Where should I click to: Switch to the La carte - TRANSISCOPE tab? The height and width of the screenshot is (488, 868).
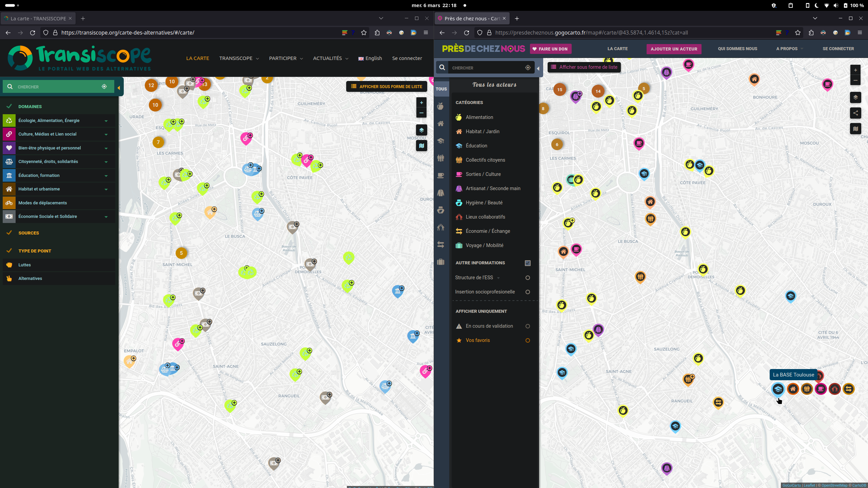click(x=38, y=19)
